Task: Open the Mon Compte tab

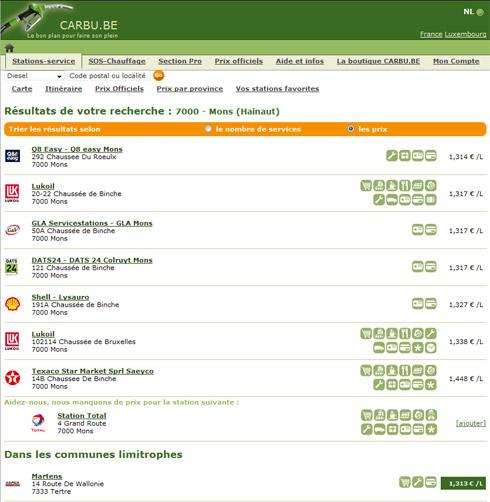Action: coord(456,61)
